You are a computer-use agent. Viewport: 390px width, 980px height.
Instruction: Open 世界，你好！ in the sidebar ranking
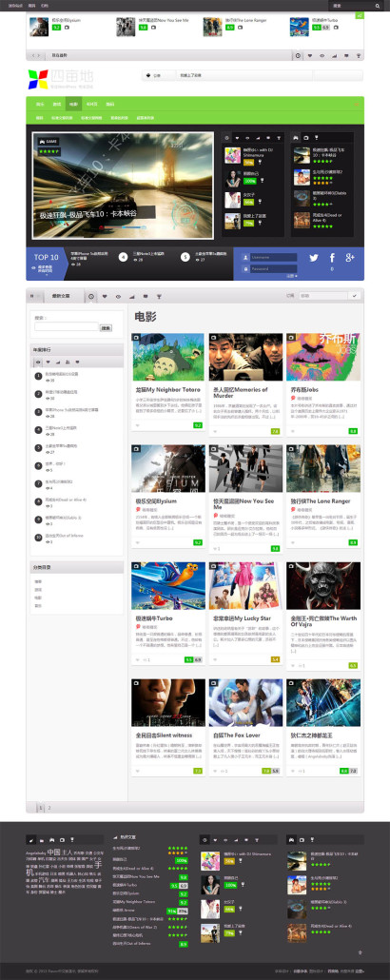tap(54, 463)
